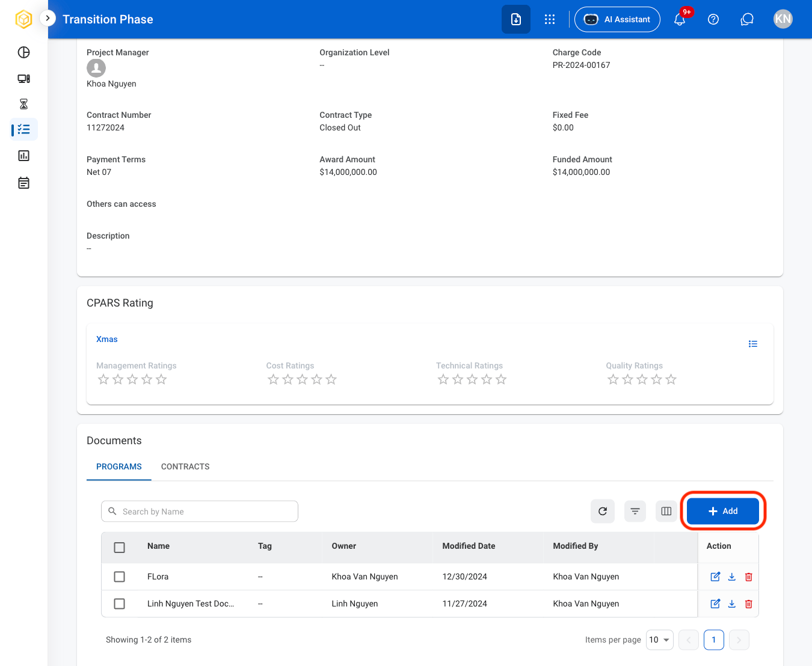
Task: Open the calendar sidebar icon
Action: [x=23, y=183]
